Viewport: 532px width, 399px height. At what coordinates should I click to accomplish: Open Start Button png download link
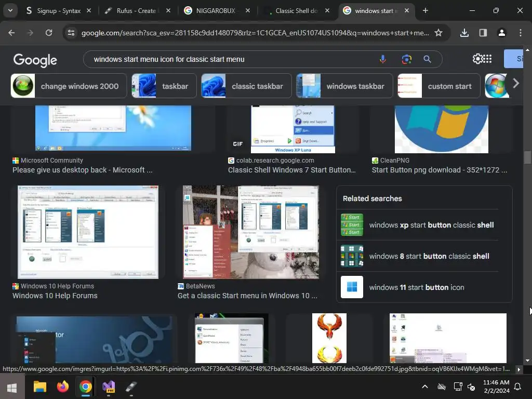(440, 170)
